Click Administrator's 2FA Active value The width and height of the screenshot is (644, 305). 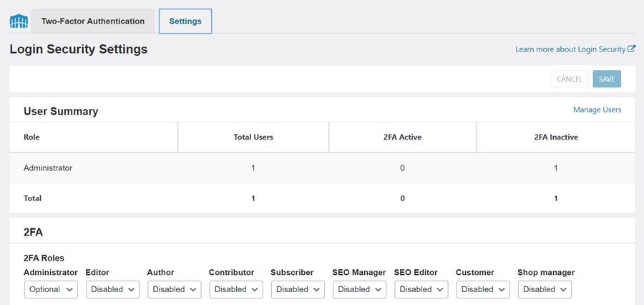coord(402,168)
